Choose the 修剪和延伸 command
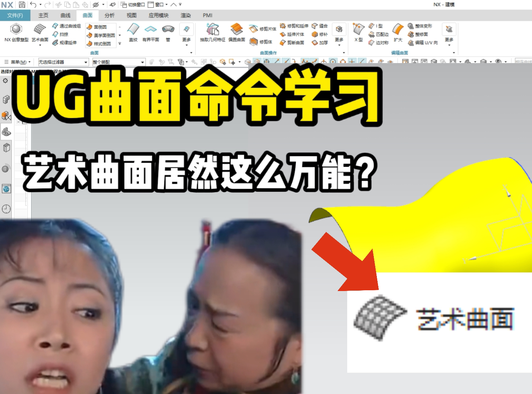The width and height of the screenshot is (532, 394). click(294, 26)
